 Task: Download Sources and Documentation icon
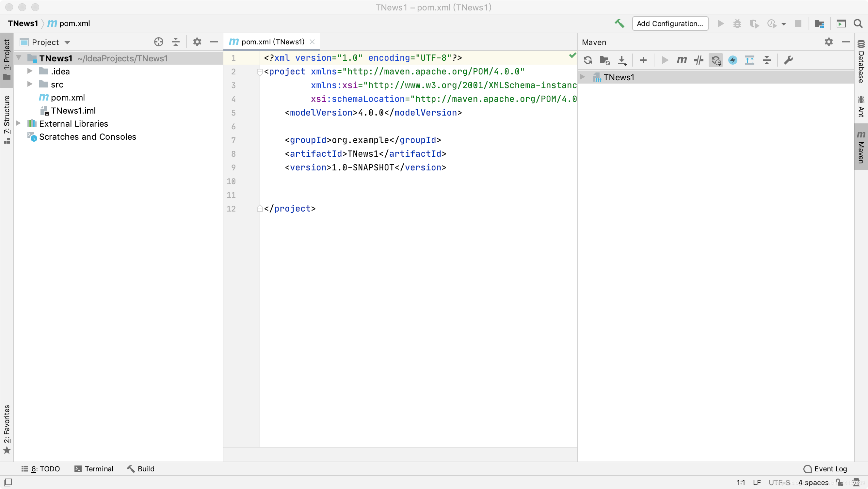(622, 60)
